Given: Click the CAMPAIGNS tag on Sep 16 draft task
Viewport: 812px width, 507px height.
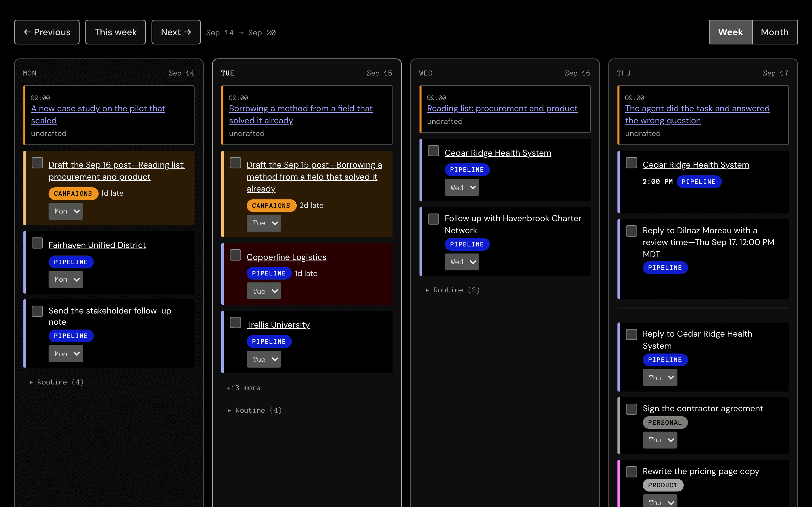Looking at the screenshot, I should coord(73,194).
